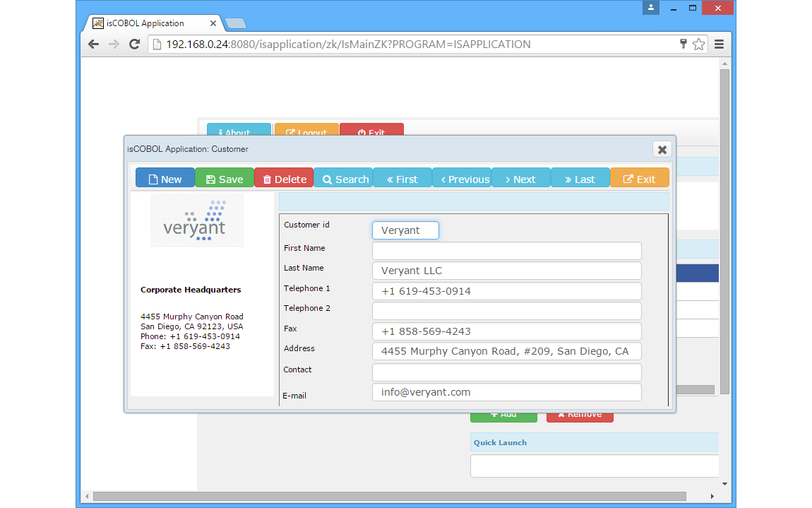
Task: Click 'Fax: +1 858-569-4243' sidebar text
Action: coord(185,346)
